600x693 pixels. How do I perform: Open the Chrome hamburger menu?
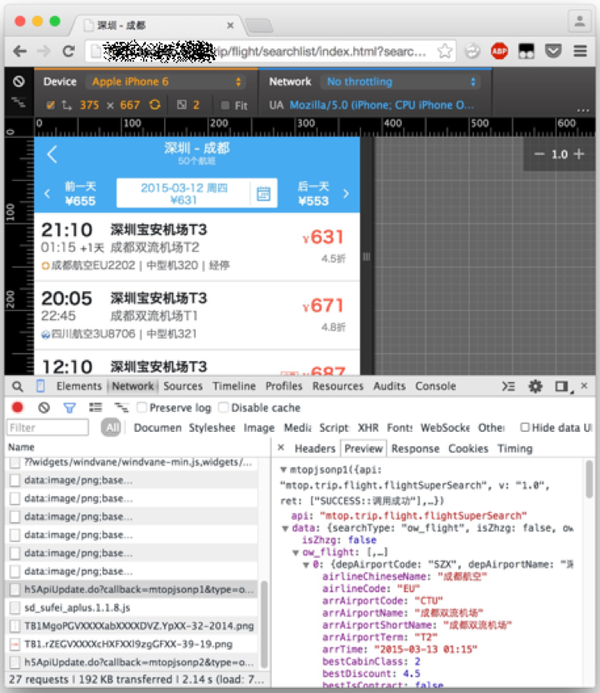580,51
